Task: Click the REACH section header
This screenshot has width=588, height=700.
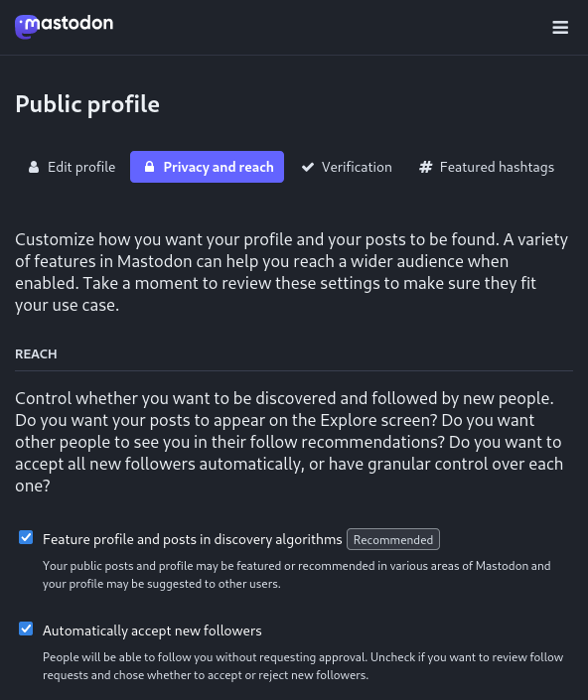Action: point(36,354)
